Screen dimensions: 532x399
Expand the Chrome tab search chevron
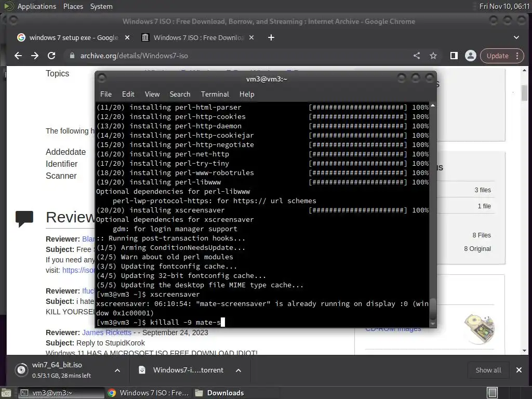tap(516, 37)
